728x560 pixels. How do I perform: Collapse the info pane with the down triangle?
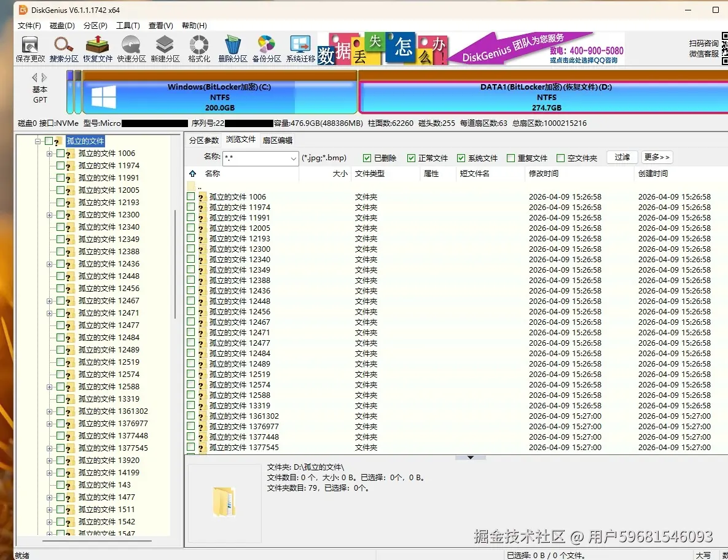pos(471,457)
